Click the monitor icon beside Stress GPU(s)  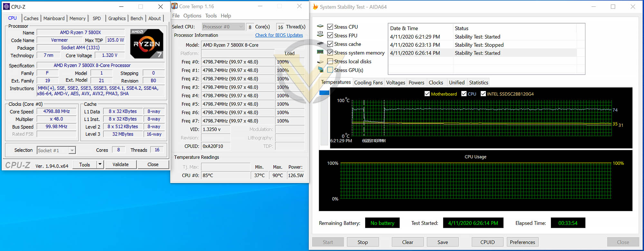320,69
